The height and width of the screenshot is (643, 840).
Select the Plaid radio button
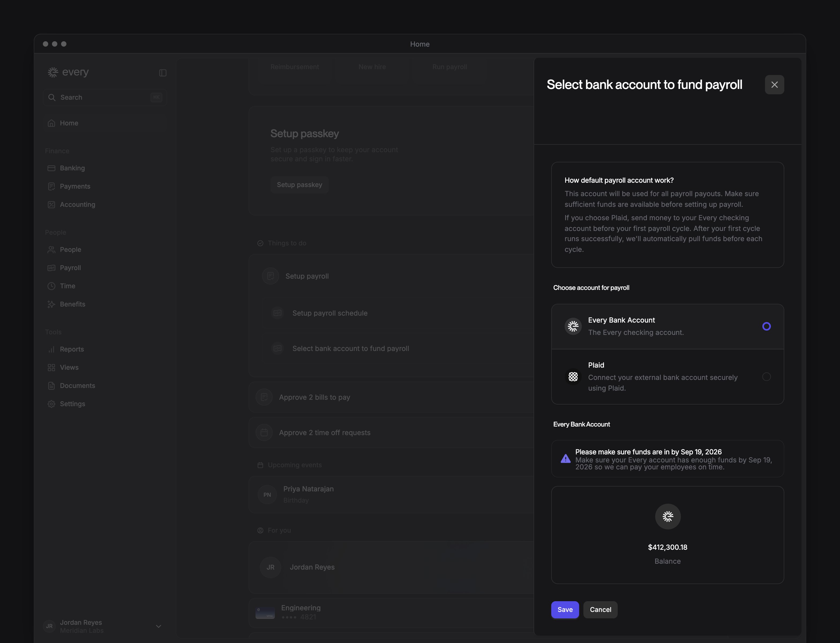(x=766, y=377)
